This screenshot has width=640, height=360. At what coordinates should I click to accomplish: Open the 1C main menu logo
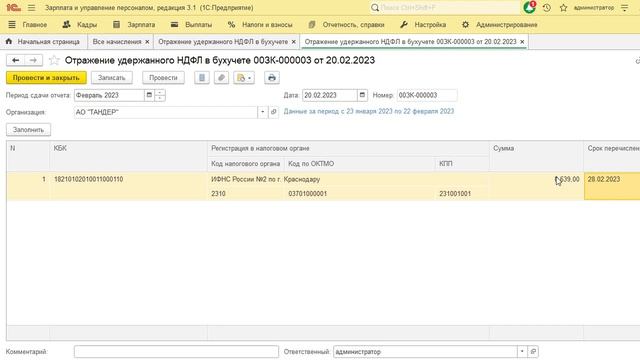point(13,8)
